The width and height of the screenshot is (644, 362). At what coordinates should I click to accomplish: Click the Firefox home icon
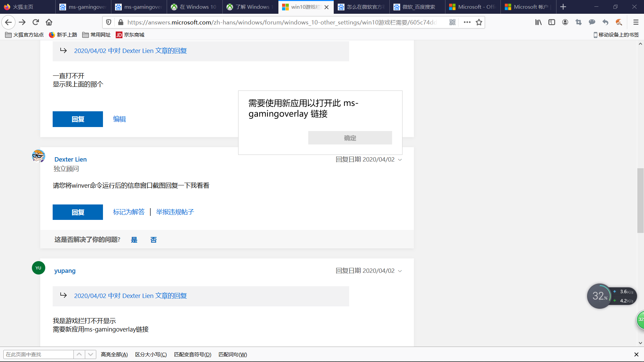coord(49,22)
